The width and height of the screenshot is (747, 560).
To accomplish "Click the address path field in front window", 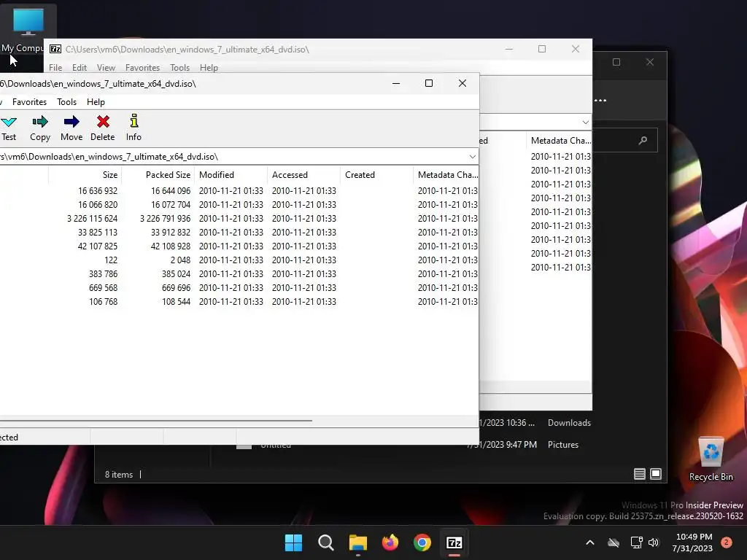I will [x=233, y=157].
